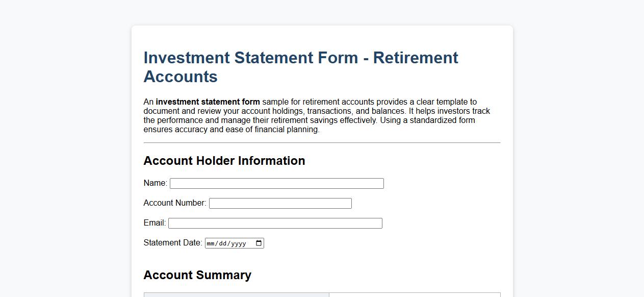Click the Account Number input field
The height and width of the screenshot is (297, 644).
click(279, 203)
